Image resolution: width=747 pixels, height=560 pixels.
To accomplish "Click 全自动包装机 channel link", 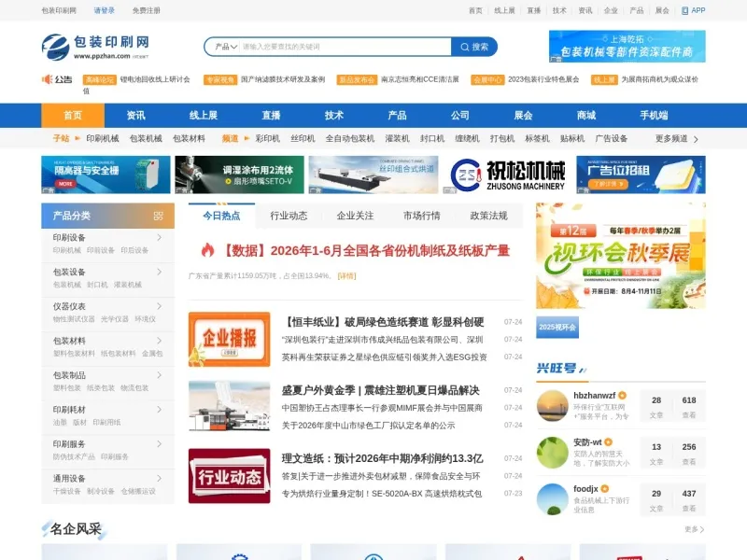I will click(x=349, y=138).
